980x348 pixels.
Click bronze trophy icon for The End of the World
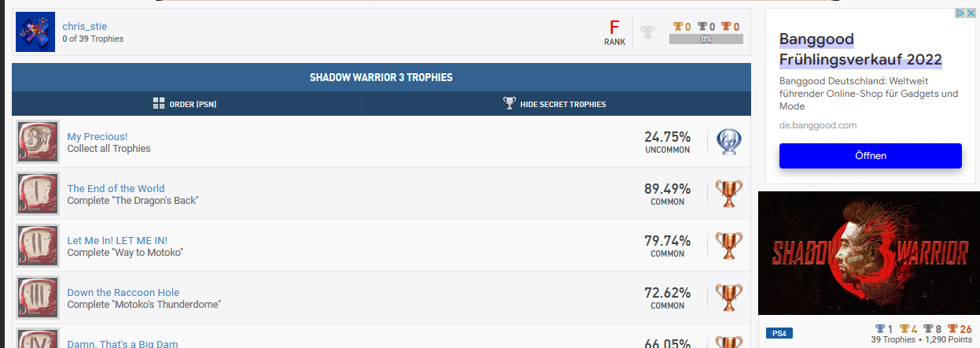729,194
